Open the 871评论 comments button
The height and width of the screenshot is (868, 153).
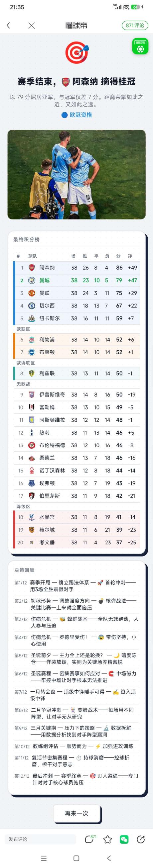(x=135, y=25)
